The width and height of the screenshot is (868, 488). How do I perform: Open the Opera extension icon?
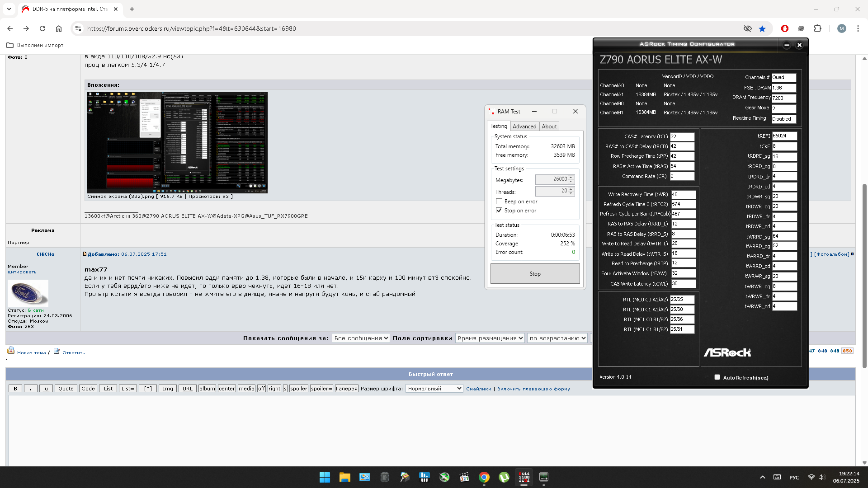(785, 28)
